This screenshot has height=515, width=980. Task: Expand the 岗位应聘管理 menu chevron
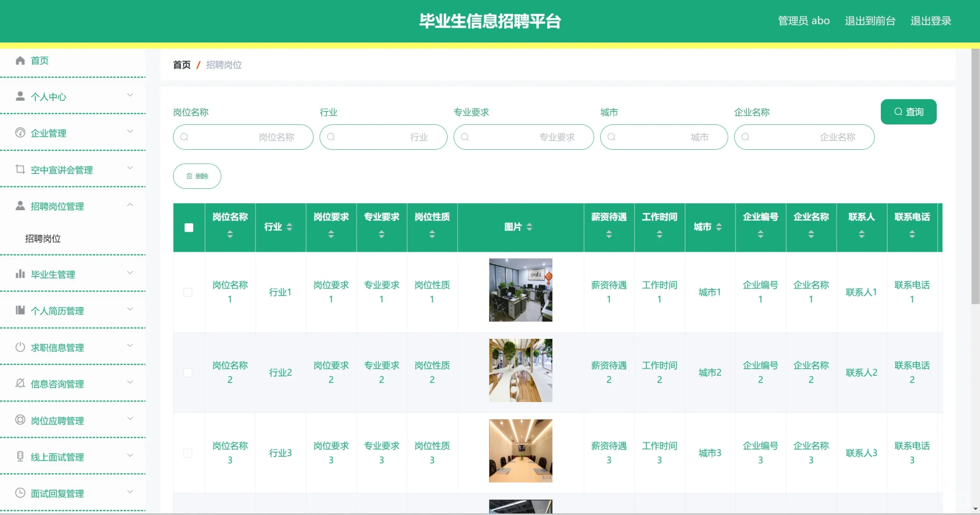tap(130, 419)
